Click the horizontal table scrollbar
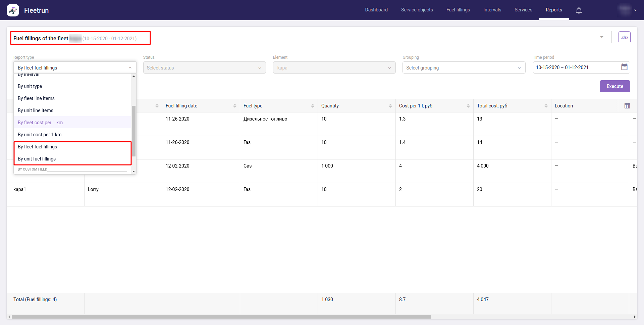The image size is (644, 325). coord(221,317)
